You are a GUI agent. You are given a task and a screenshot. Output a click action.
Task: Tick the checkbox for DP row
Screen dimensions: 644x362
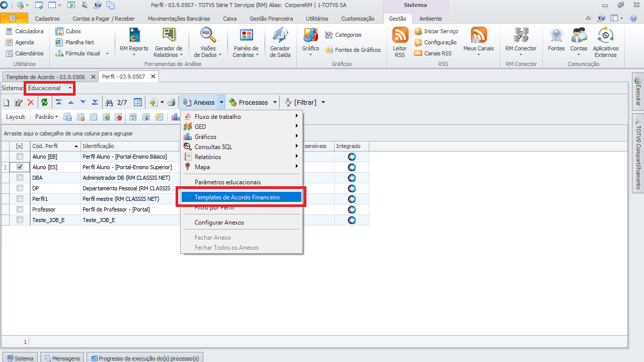[x=20, y=188]
